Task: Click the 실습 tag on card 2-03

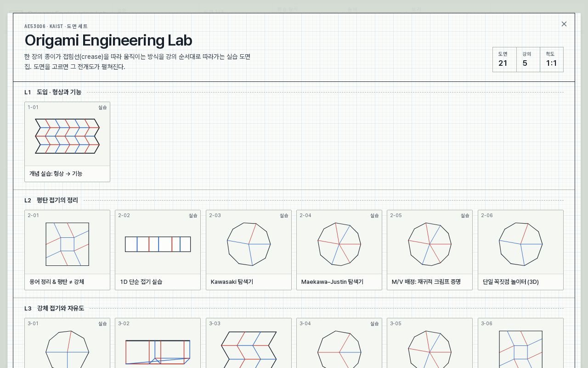Action: click(284, 215)
